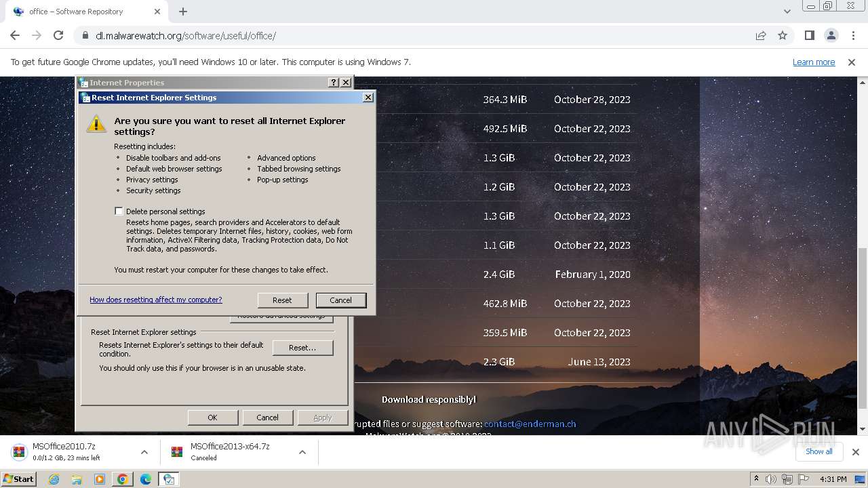Reload the current page
The image size is (868, 488).
coord(58,35)
